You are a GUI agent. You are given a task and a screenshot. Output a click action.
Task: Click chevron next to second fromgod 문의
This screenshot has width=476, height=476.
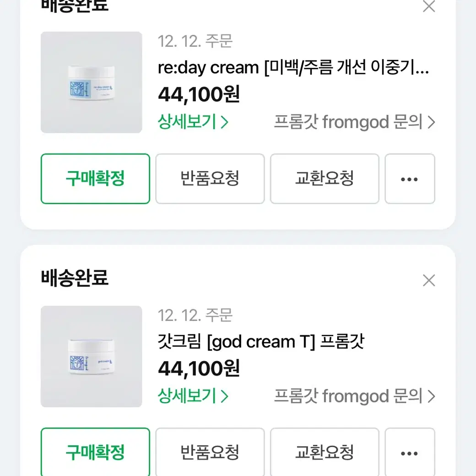pos(431,396)
